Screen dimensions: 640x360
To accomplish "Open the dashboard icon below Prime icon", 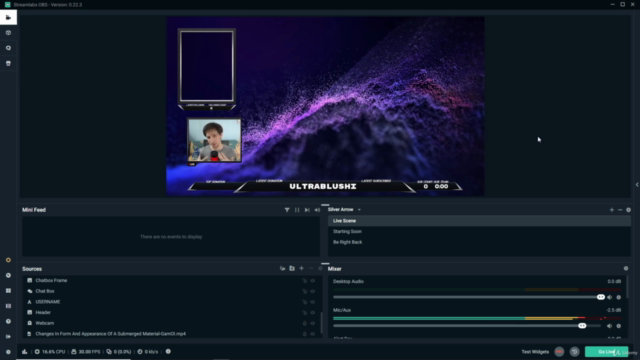I will 8,276.
